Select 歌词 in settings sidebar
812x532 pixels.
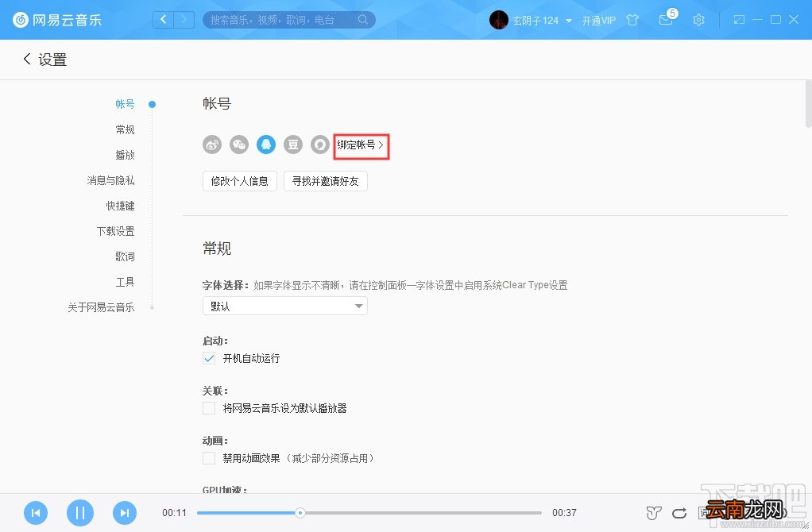(x=125, y=256)
